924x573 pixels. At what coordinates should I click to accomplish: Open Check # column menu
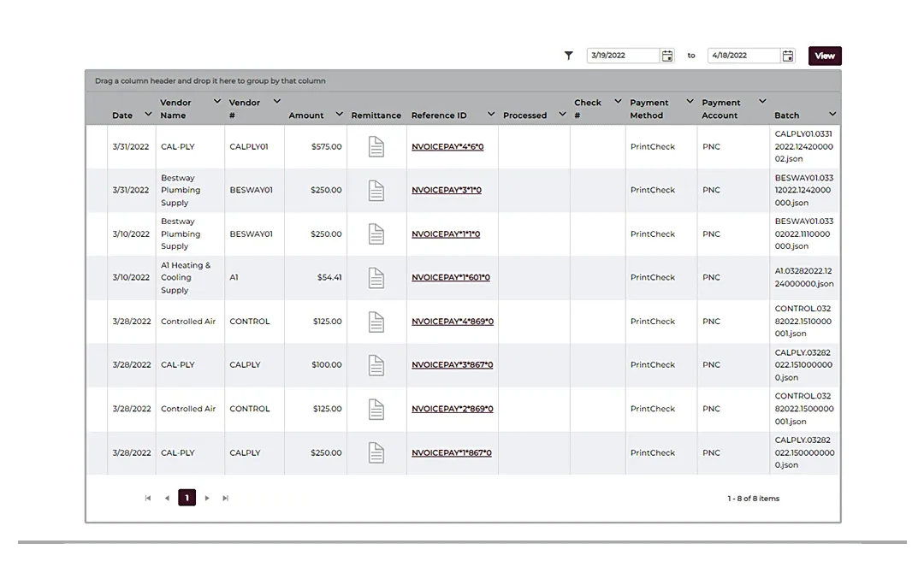(x=618, y=101)
